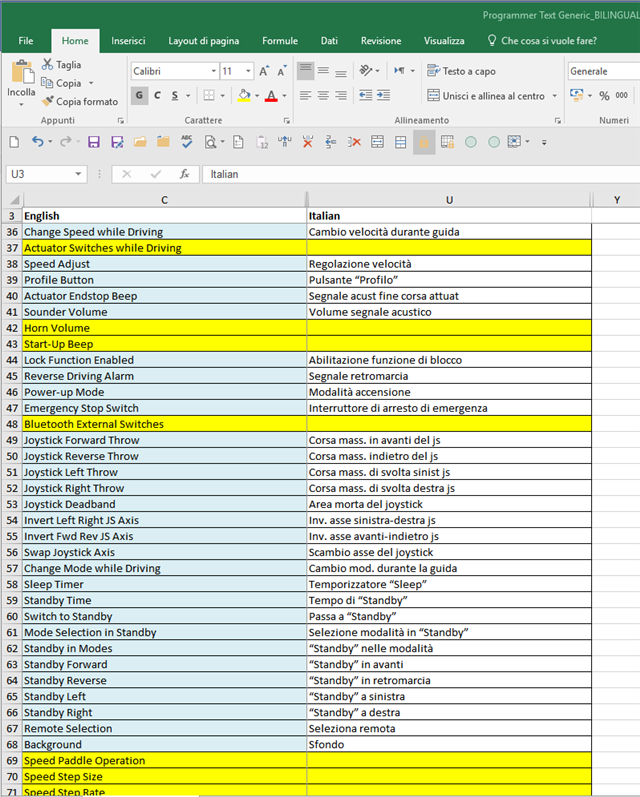The height and width of the screenshot is (797, 640).
Task: Click Copia formato paintbrush
Action: [x=47, y=101]
